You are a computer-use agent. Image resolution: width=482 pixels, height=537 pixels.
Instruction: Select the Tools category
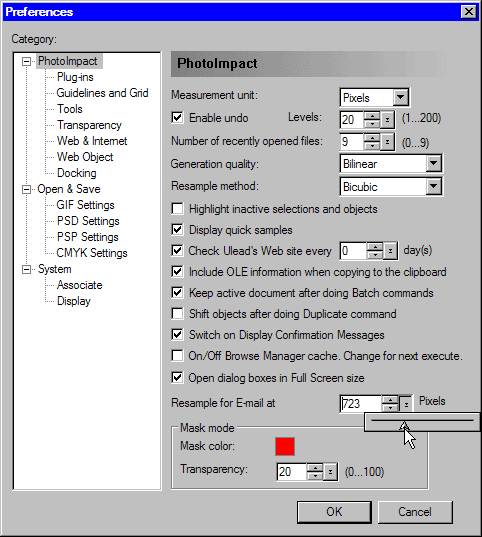[x=70, y=109]
